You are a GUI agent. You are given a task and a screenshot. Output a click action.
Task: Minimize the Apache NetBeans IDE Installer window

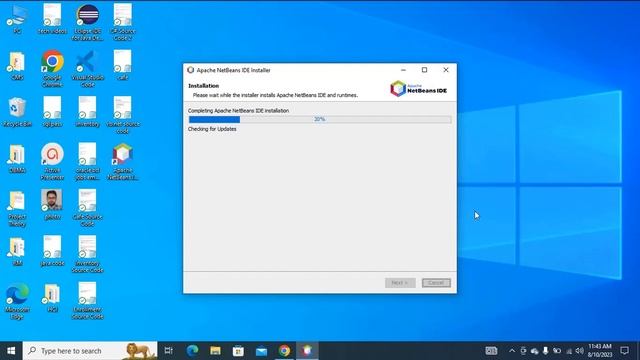[403, 70]
